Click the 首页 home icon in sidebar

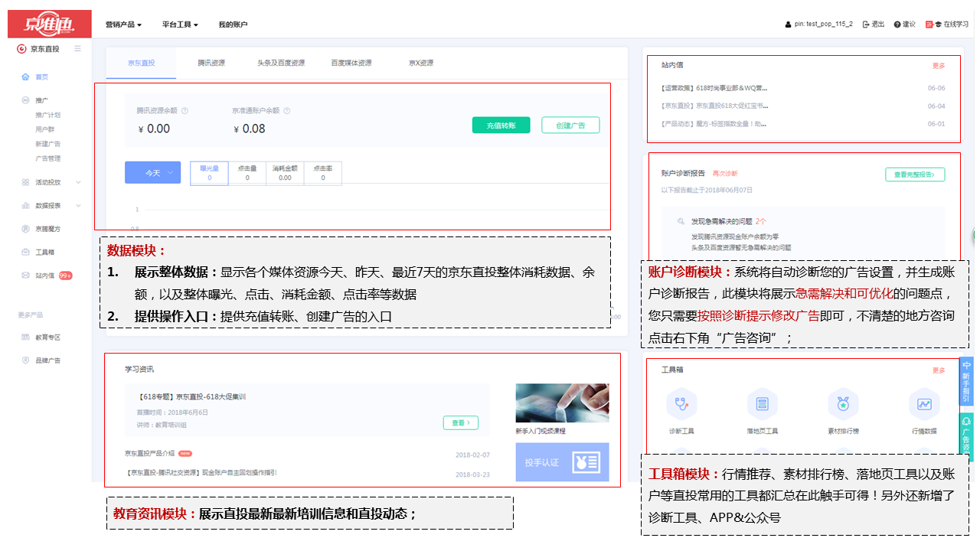click(x=26, y=77)
